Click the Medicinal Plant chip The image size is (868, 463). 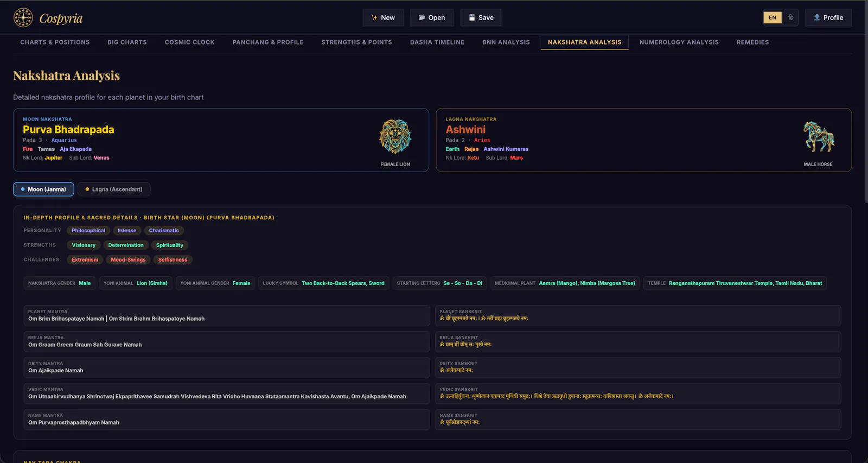(565, 283)
